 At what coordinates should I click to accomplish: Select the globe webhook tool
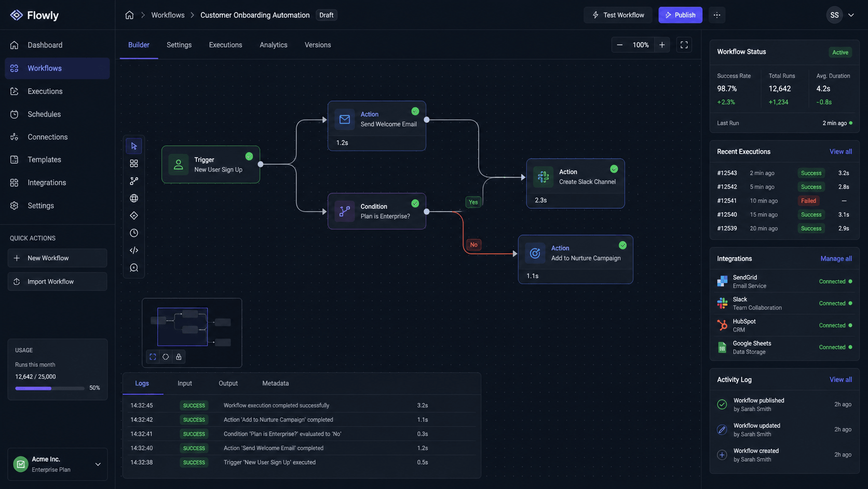click(x=134, y=198)
